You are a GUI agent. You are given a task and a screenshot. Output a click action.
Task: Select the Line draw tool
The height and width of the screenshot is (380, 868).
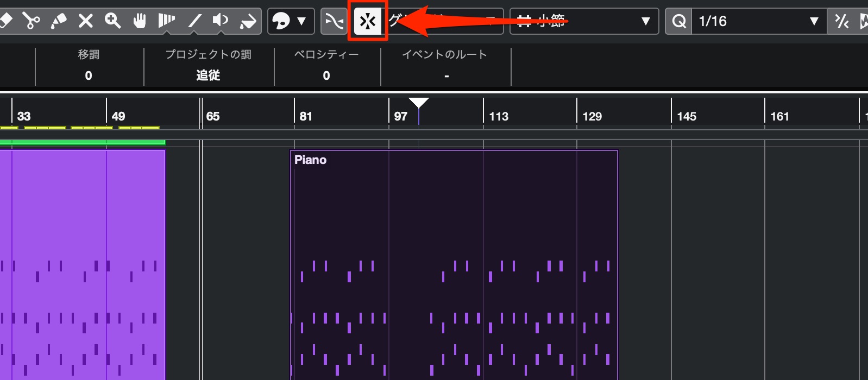pyautogui.click(x=194, y=21)
